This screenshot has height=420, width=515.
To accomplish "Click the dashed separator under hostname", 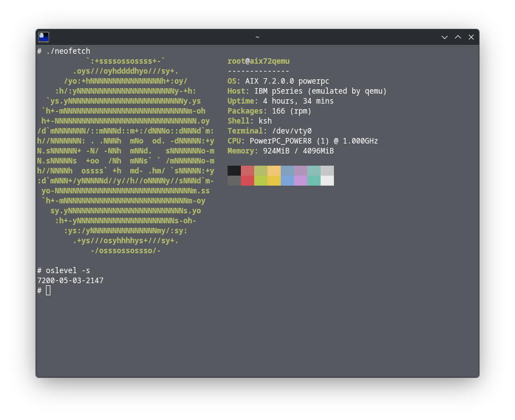I will click(x=259, y=71).
